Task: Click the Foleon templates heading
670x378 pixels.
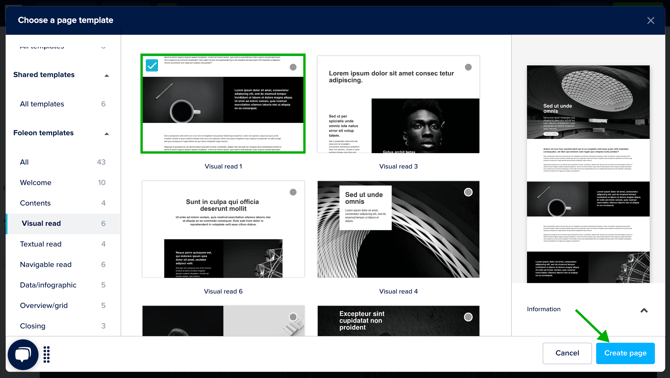Action: 43,133
